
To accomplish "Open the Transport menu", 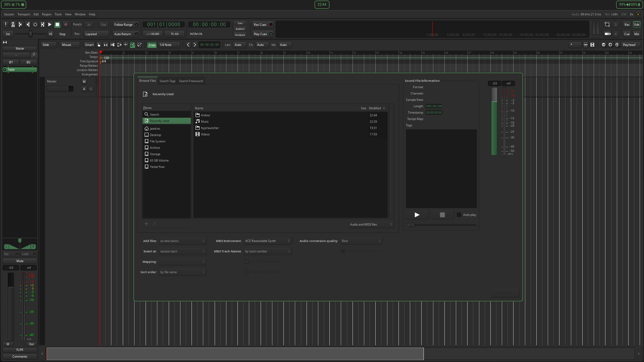I will coord(23,14).
